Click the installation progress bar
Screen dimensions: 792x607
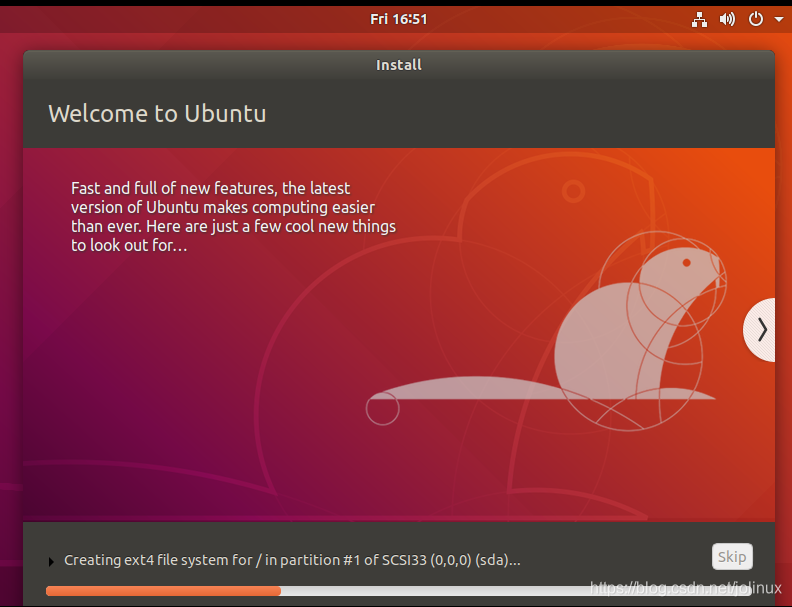click(x=399, y=591)
